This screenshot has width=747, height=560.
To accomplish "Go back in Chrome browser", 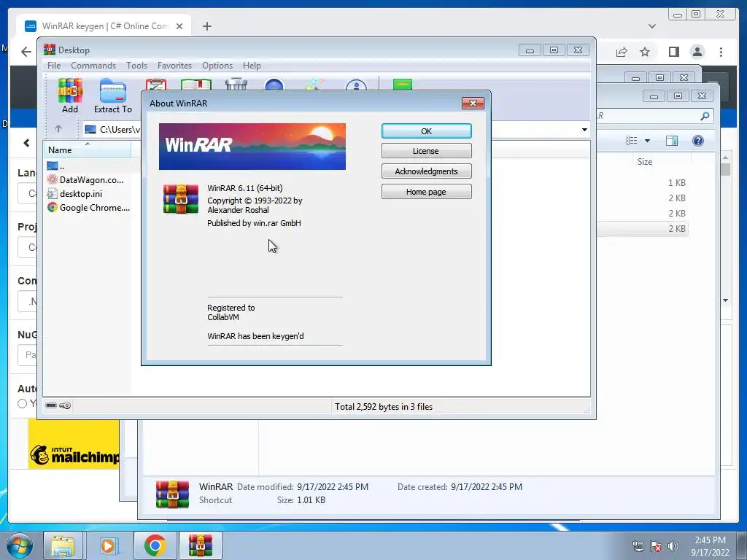I will (x=26, y=52).
